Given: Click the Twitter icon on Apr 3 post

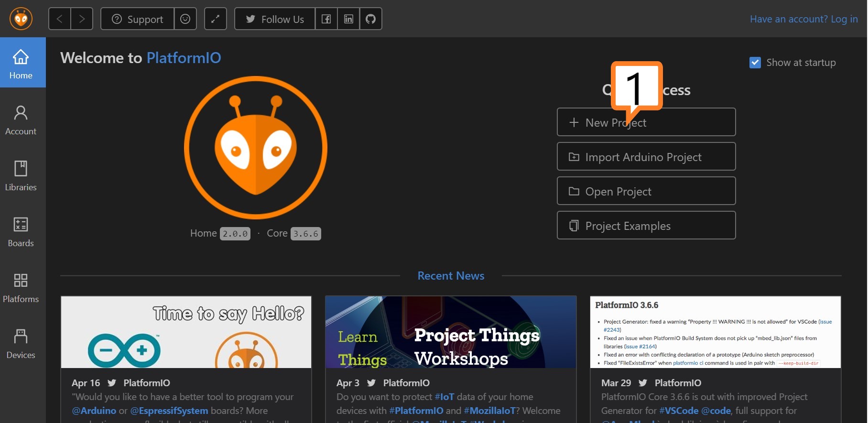Looking at the screenshot, I should (x=371, y=383).
